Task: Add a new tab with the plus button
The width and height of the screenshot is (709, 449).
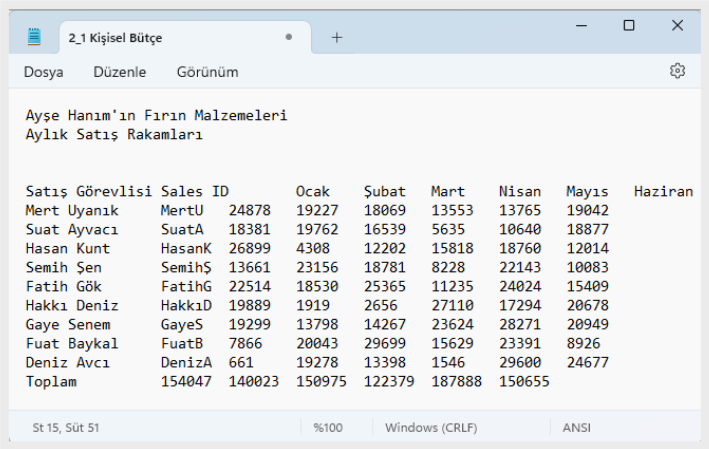Action: 336,38
